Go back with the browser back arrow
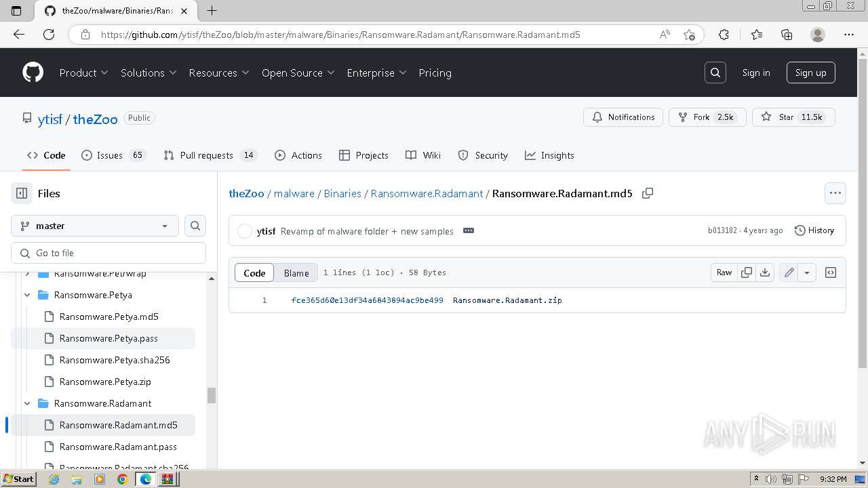This screenshot has height=488, width=868. (19, 35)
